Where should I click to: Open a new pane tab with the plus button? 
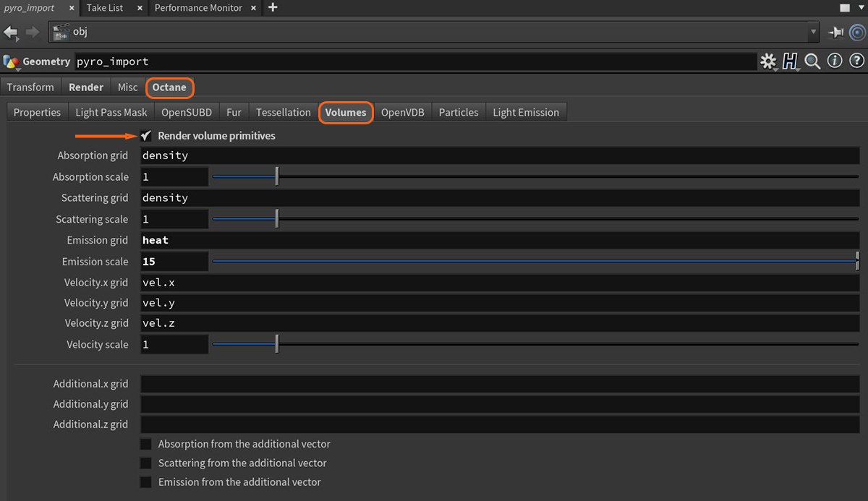271,8
